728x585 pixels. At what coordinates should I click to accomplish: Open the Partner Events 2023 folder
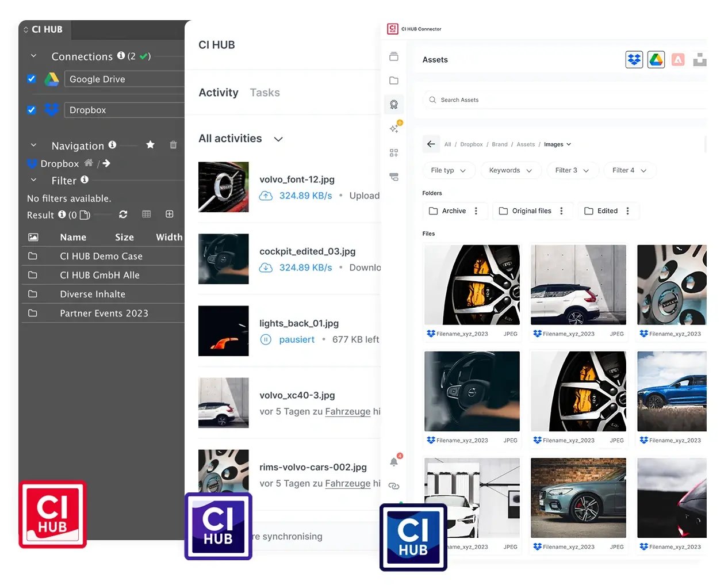pyautogui.click(x=103, y=313)
